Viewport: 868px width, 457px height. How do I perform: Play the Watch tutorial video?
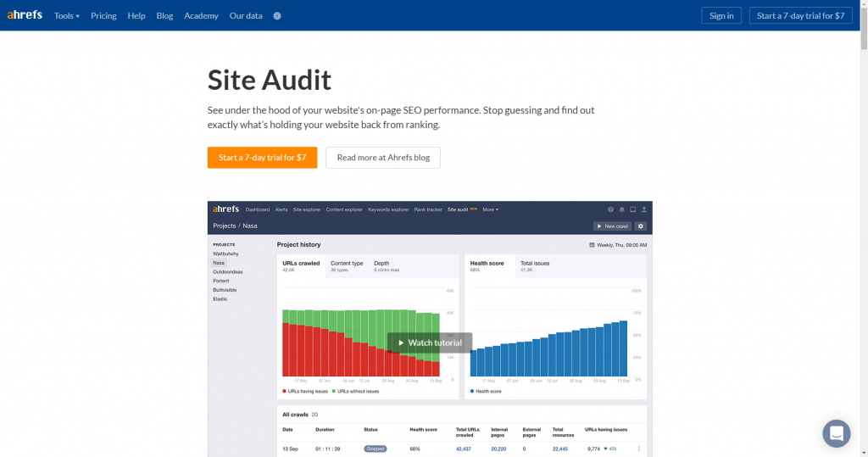click(x=430, y=343)
